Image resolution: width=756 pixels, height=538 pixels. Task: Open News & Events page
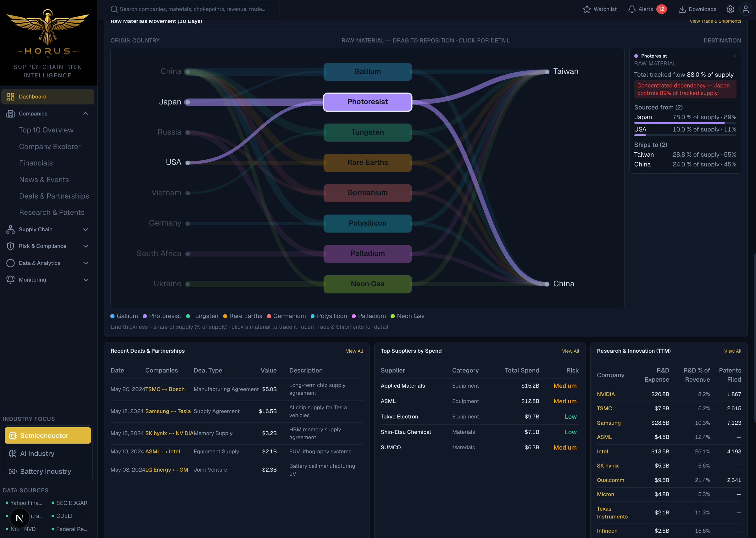click(44, 180)
